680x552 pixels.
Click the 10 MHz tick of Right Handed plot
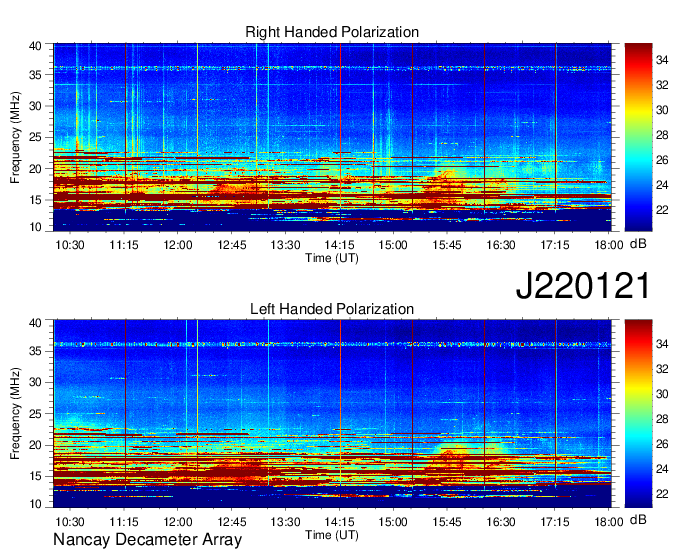point(35,227)
